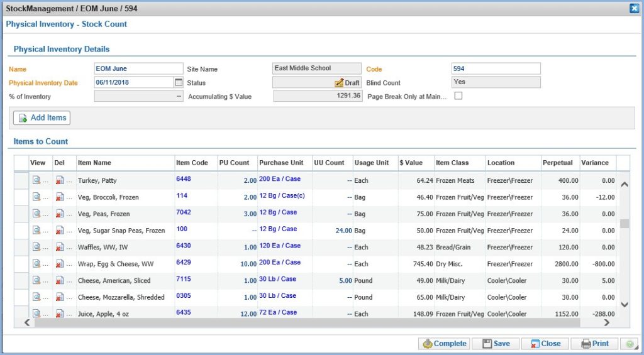Select purchase unit 72 Ea / Case
The image size is (644, 355).
(278, 312)
